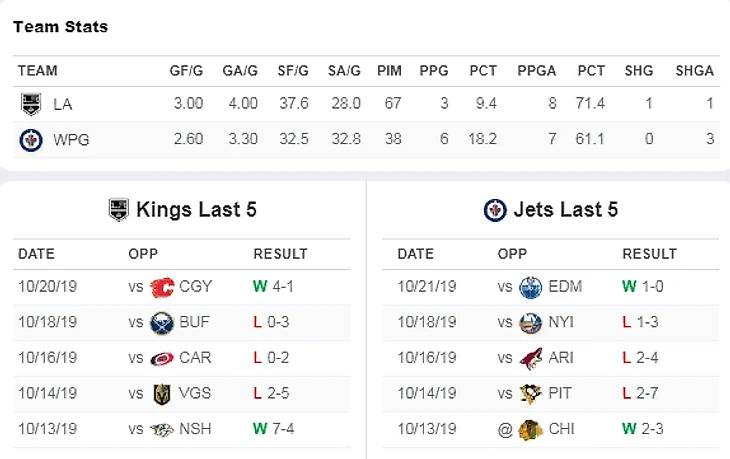Viewport: 730px width, 459px height.
Task: Select the CGY opponent link
Action: [196, 287]
